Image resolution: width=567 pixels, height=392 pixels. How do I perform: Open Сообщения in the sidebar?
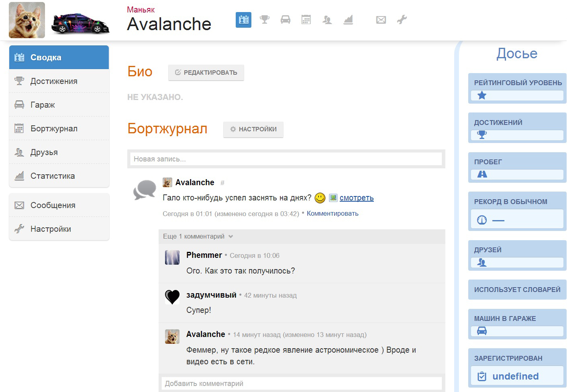[59, 205]
